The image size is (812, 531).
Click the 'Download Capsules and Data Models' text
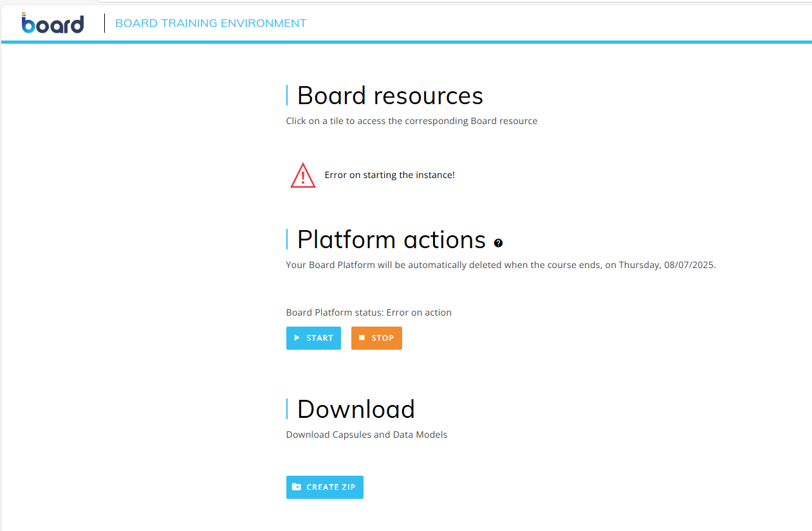(x=367, y=435)
